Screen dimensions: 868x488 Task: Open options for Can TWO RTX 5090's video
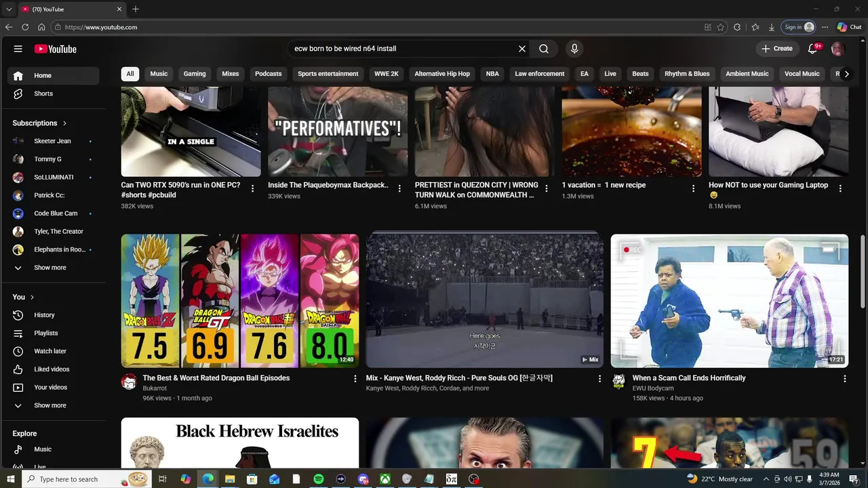click(253, 188)
